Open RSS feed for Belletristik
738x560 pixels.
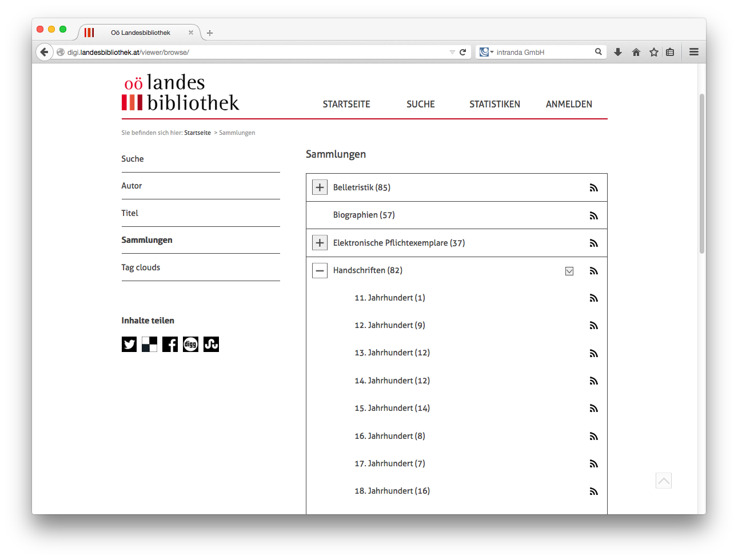click(x=594, y=188)
